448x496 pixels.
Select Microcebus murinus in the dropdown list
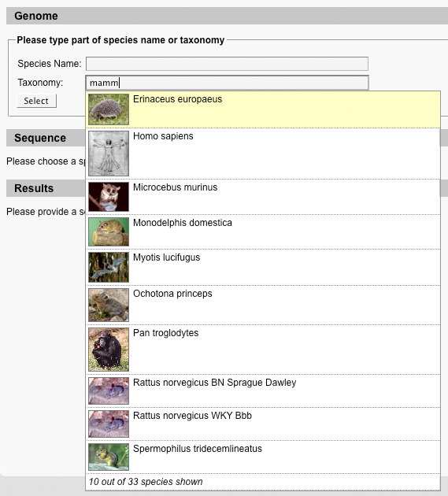(x=263, y=197)
